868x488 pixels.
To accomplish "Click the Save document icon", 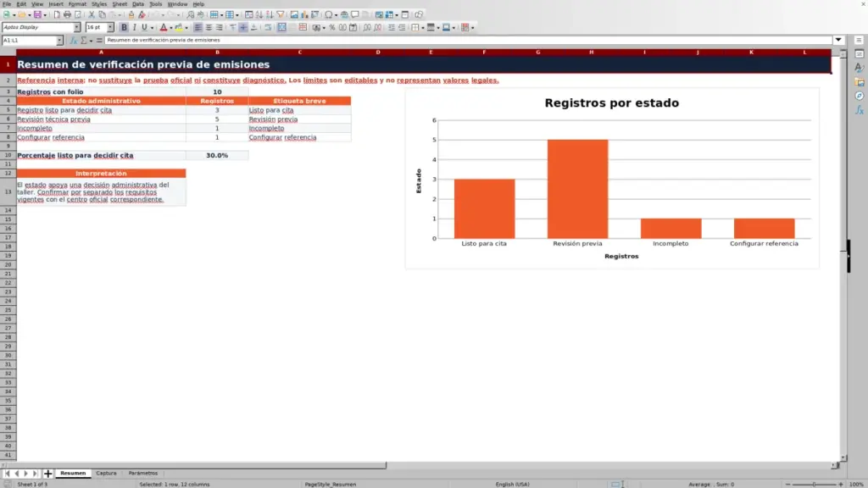I will point(37,15).
